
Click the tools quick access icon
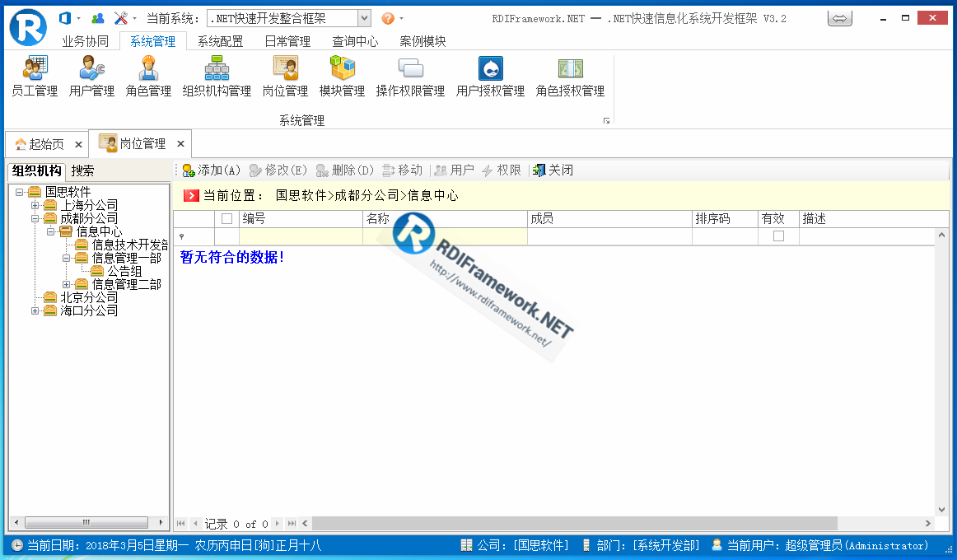121,18
